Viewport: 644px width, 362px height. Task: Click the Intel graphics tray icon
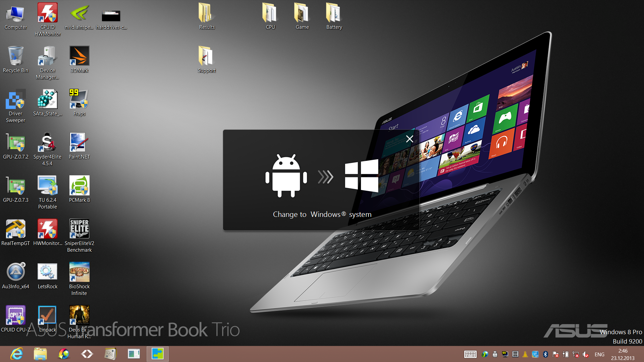[535, 354]
